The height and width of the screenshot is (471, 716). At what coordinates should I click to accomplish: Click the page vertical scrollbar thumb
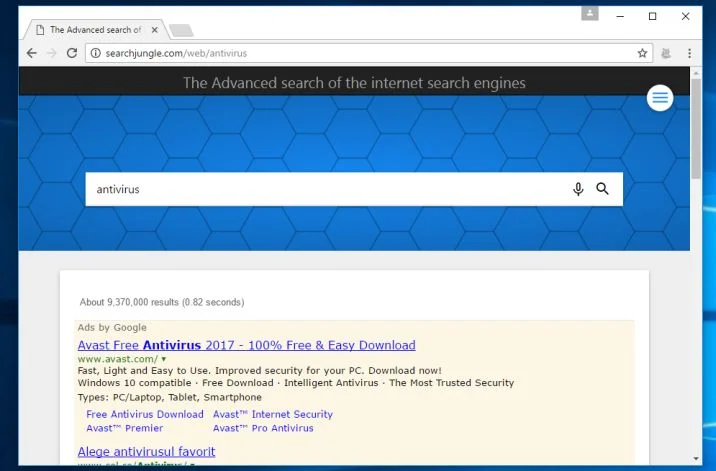point(696,128)
